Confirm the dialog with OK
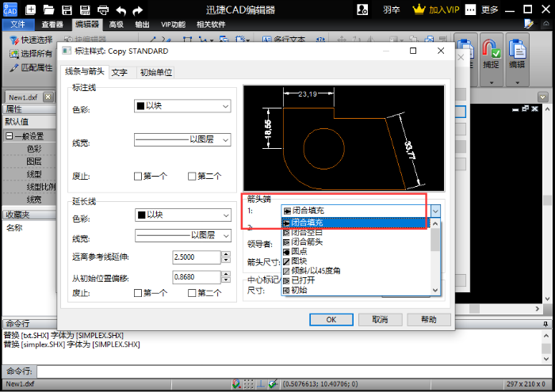 pos(331,319)
